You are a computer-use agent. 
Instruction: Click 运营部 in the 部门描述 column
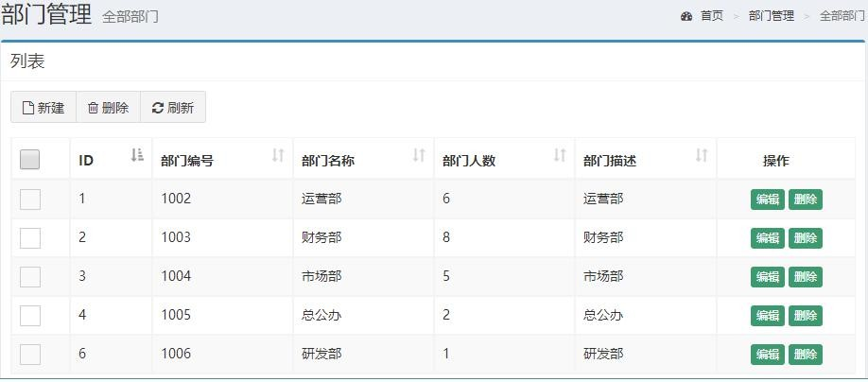pyautogui.click(x=603, y=199)
